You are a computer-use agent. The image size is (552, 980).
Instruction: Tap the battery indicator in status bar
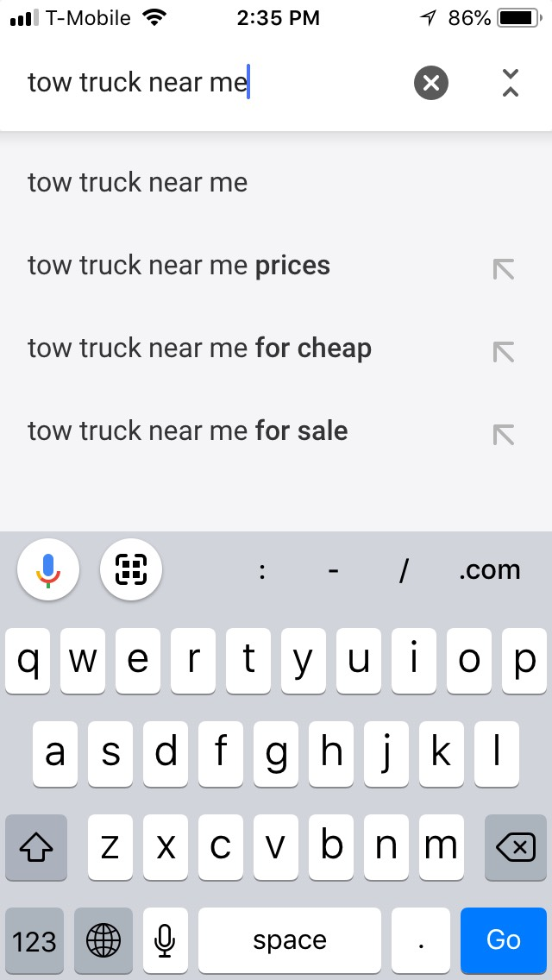(518, 16)
